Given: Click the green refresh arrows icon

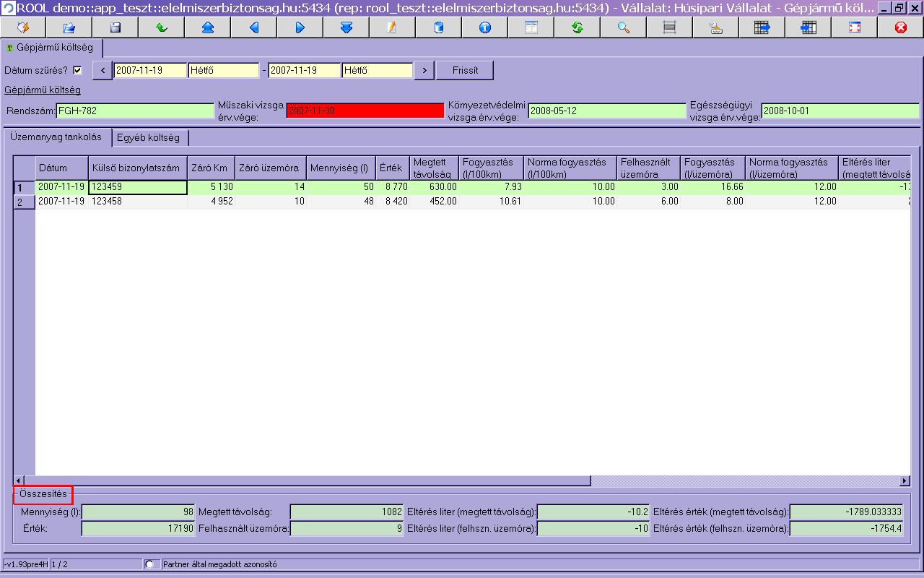Looking at the screenshot, I should coord(577,27).
